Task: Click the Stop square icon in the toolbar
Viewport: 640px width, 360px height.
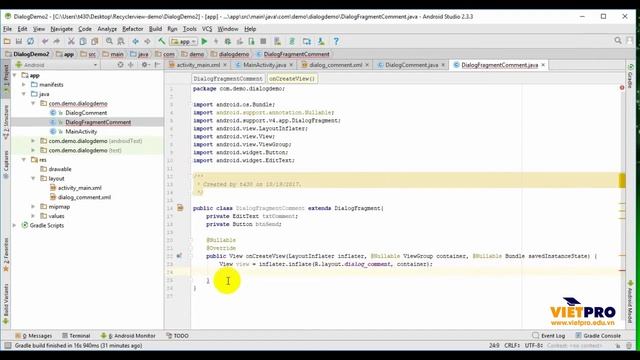Action: click(263, 41)
